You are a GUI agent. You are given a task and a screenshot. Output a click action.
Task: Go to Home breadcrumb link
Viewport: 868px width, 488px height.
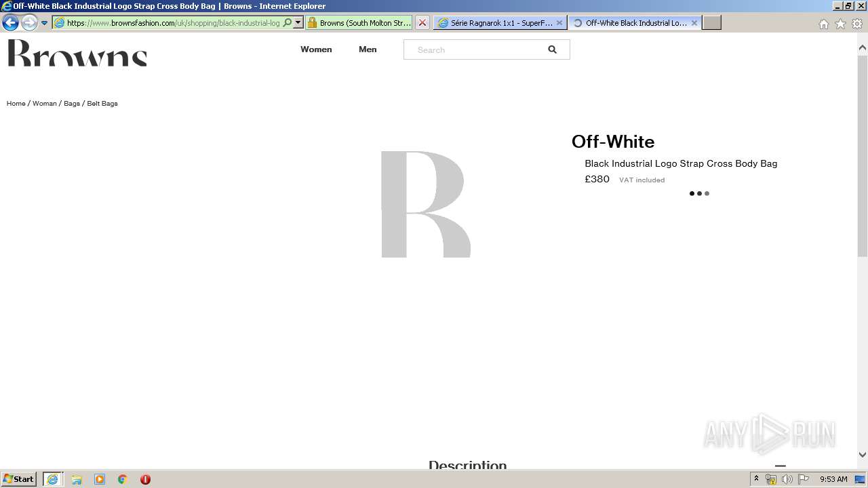click(16, 104)
